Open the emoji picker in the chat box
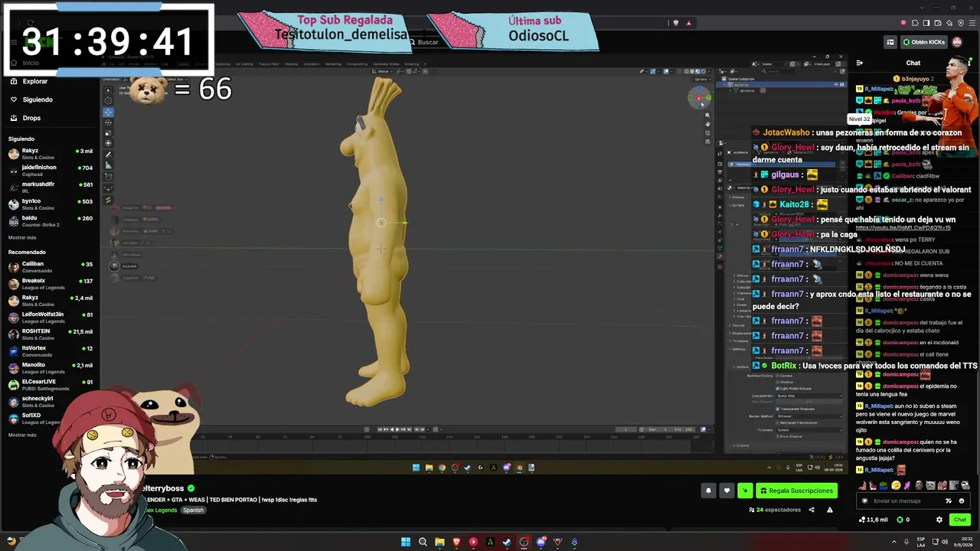 962,501
